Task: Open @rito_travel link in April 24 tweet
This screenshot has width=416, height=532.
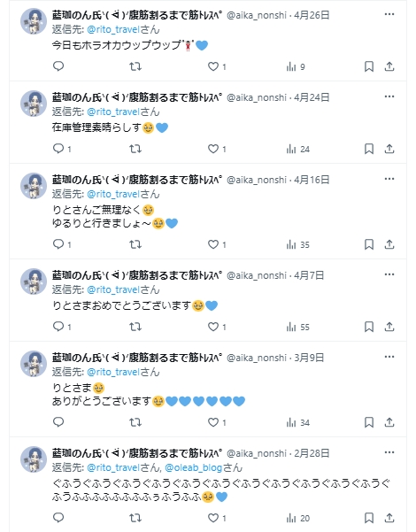Action: [113, 112]
